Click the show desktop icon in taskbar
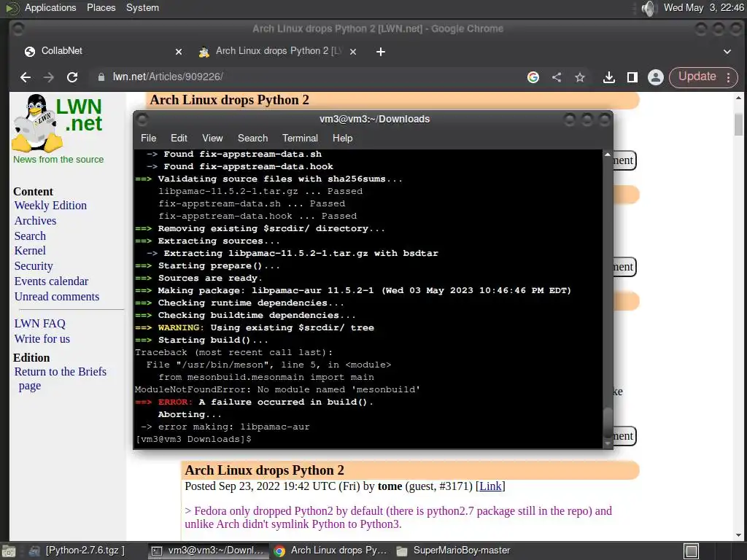The image size is (747, 560). click(x=9, y=551)
